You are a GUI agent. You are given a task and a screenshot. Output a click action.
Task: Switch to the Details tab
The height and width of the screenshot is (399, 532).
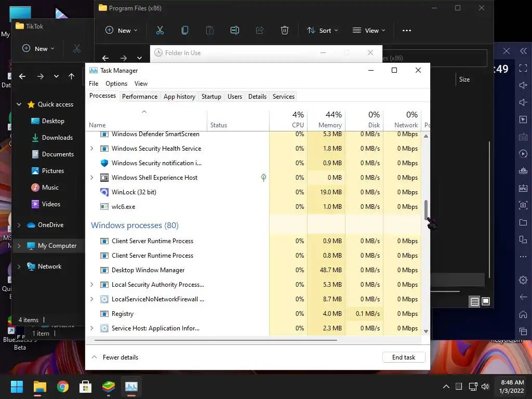point(258,97)
